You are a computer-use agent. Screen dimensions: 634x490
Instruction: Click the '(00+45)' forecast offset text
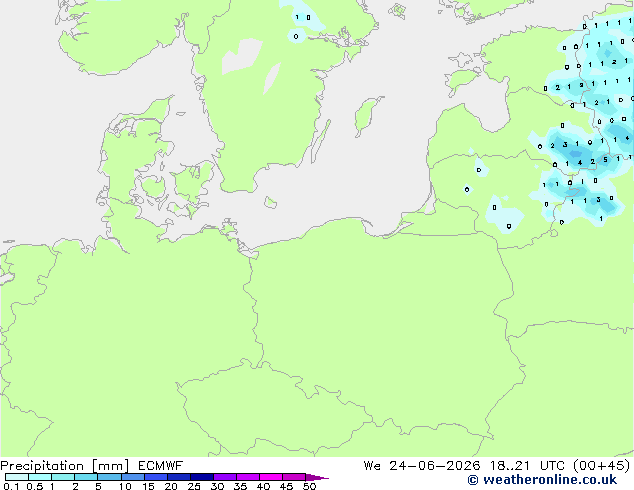(602, 466)
